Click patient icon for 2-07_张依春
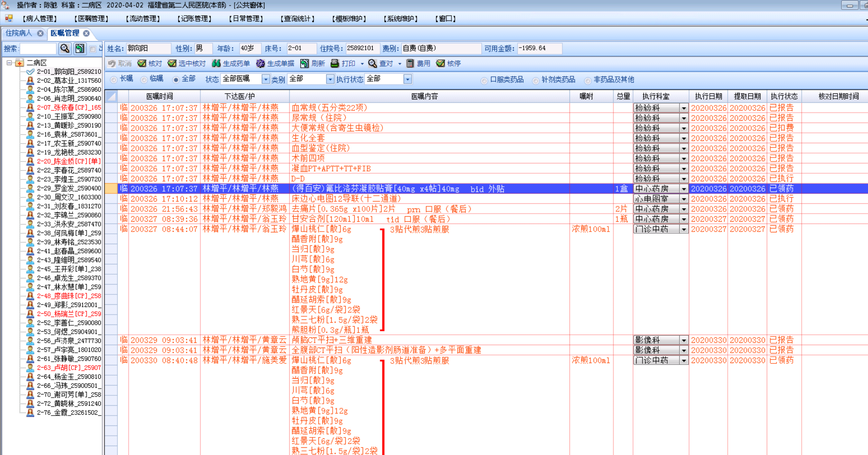The width and height of the screenshot is (868, 455). tap(30, 108)
